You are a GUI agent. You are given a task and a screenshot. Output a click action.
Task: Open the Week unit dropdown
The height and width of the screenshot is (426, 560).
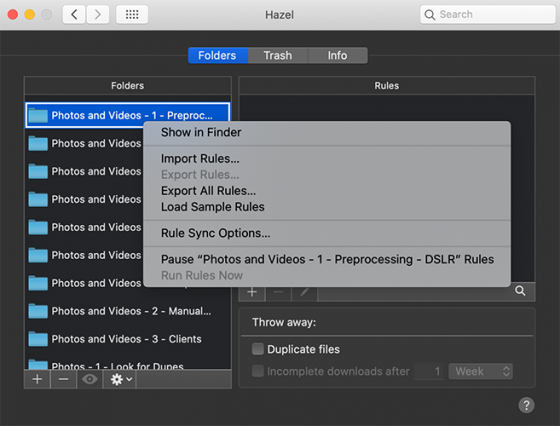480,371
